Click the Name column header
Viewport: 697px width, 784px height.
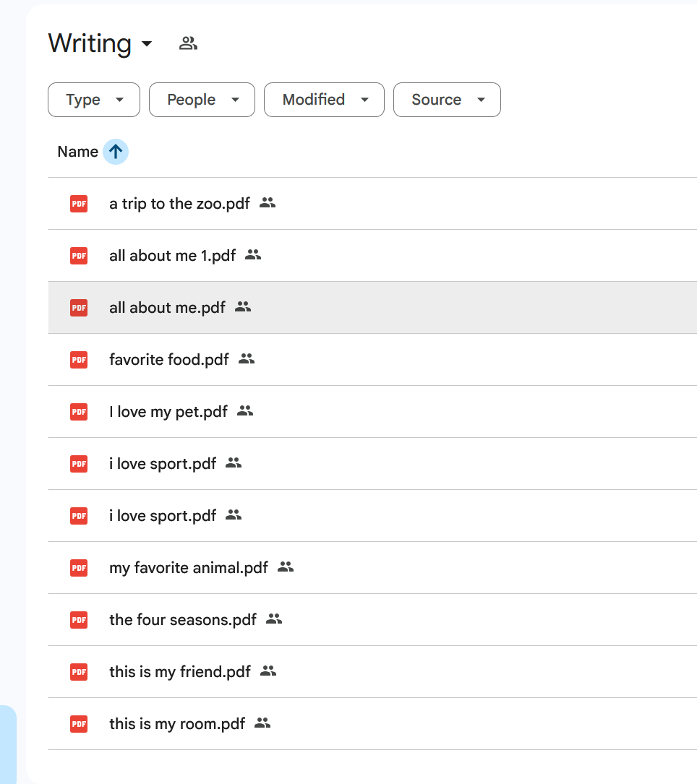coord(77,152)
